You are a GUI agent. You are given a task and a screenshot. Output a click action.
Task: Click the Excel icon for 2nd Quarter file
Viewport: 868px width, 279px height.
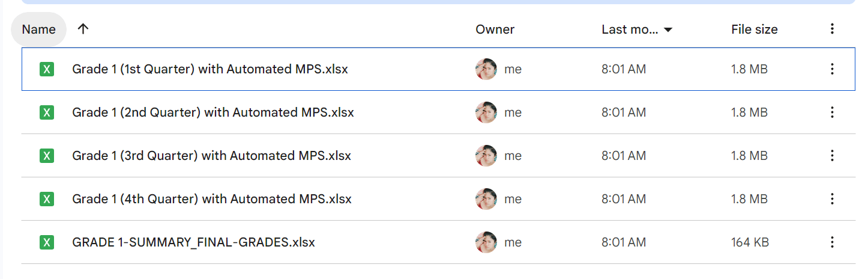(46, 112)
